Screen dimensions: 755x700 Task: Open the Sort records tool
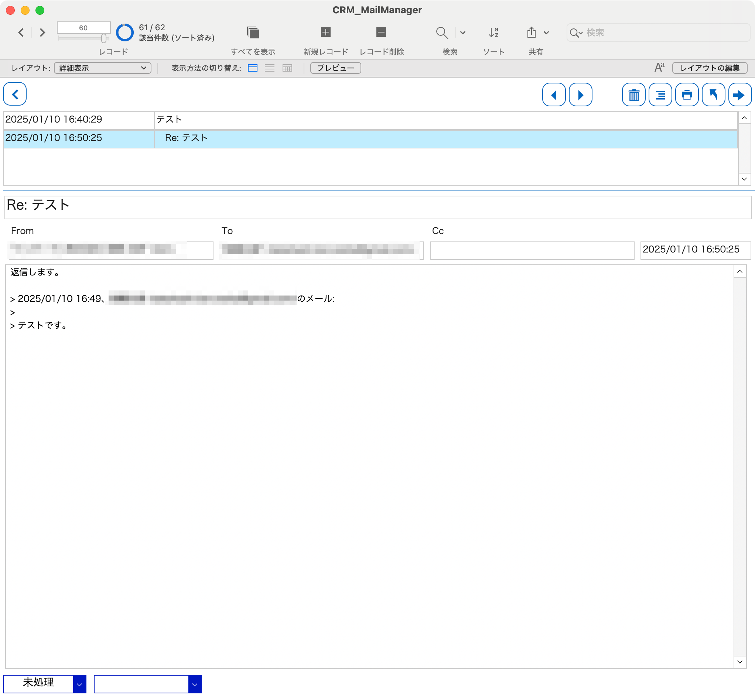(493, 32)
